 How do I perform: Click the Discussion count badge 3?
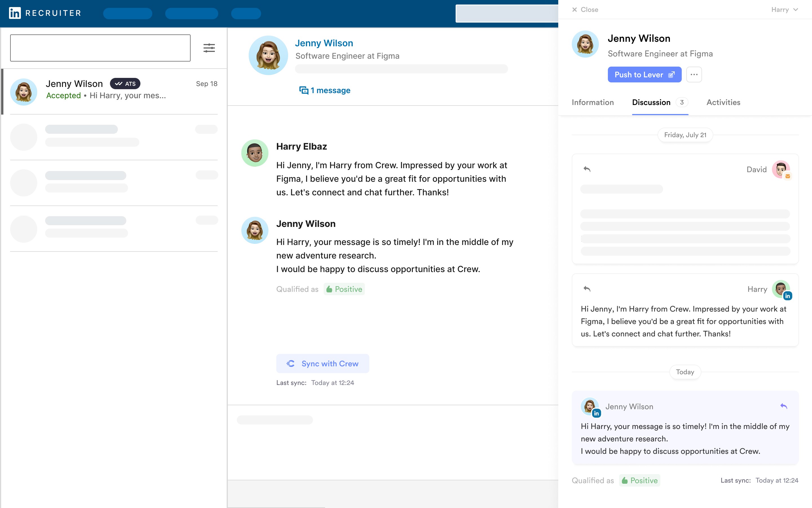[681, 102]
